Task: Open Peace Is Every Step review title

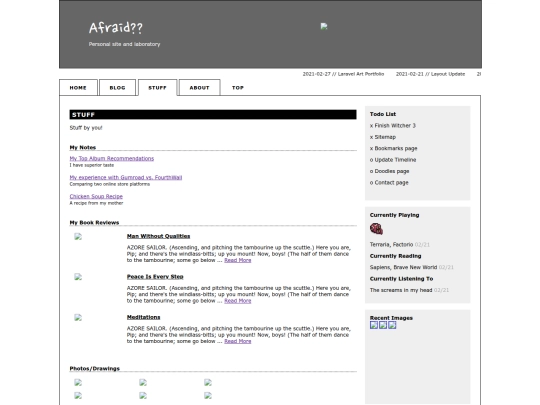Action: [x=155, y=277]
